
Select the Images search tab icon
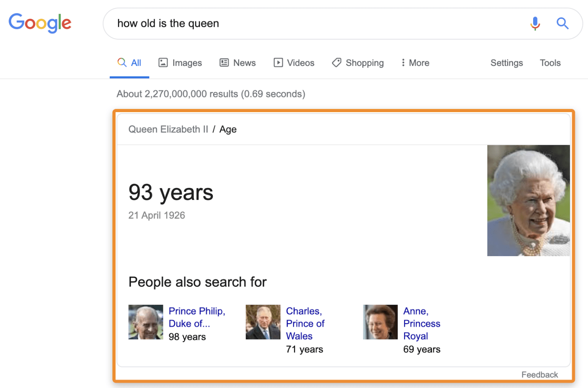163,62
